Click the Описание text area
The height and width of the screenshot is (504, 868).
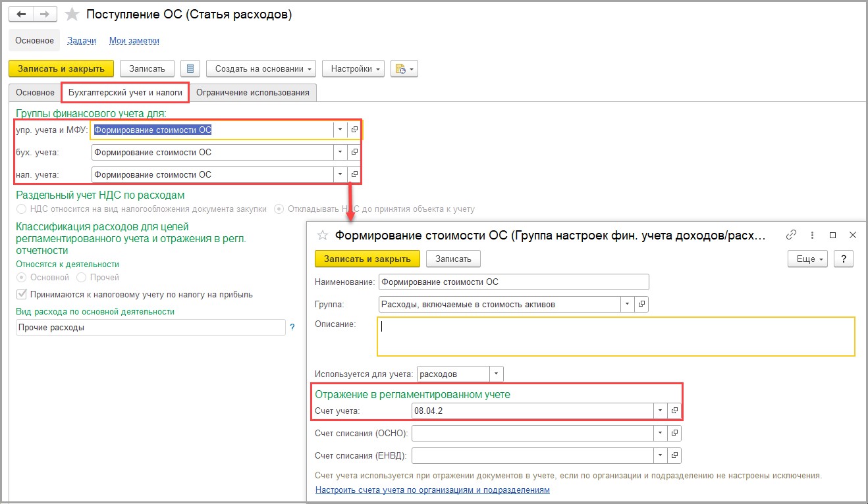coord(616,336)
